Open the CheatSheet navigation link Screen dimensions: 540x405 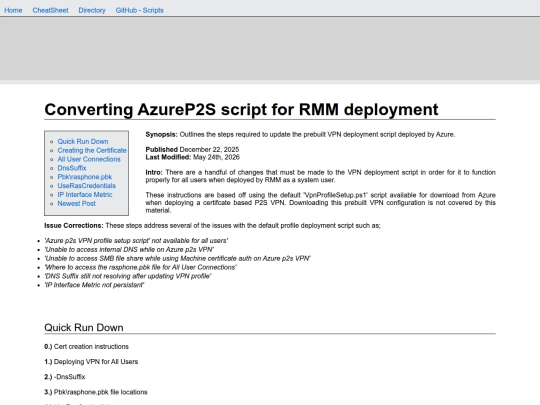click(x=50, y=10)
